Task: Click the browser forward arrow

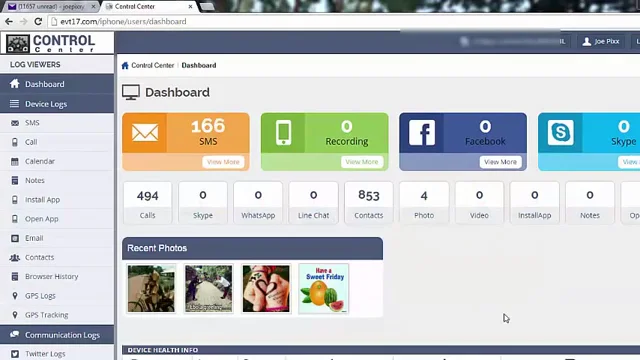Action: [x=23, y=22]
